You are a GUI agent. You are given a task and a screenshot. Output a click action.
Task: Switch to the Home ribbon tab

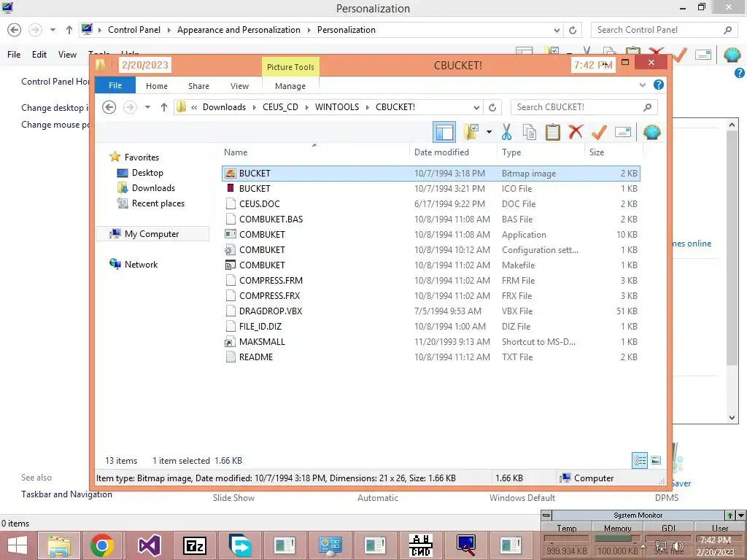(x=157, y=86)
